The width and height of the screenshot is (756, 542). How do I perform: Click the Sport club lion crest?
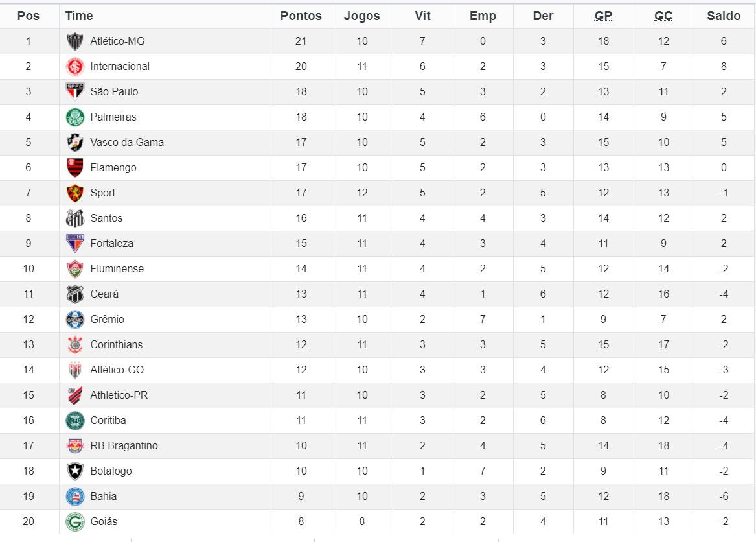point(74,193)
